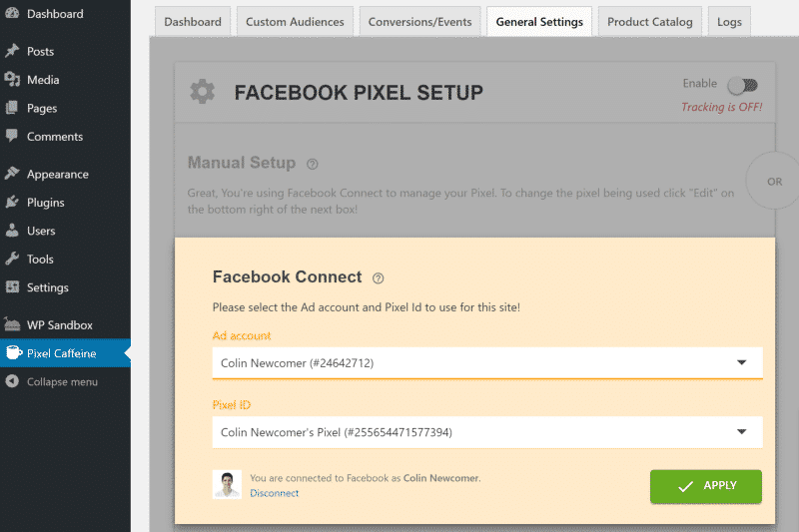Open Appearance label in sidebar menu
The image size is (799, 532).
(x=58, y=174)
